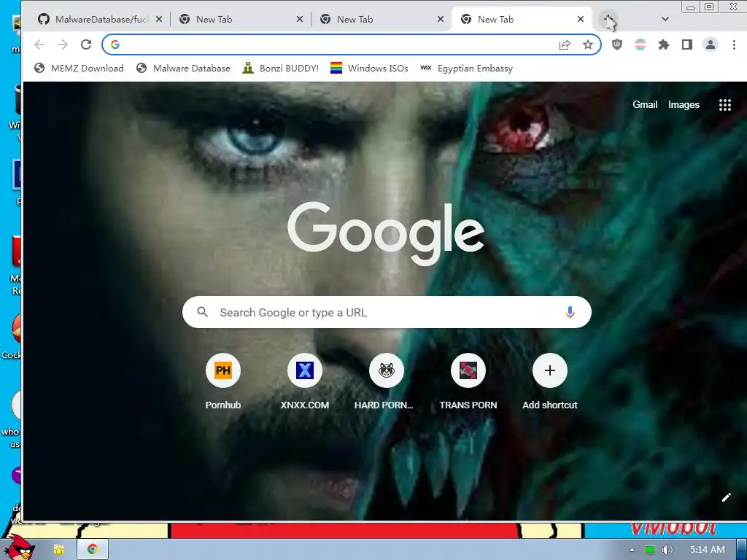The image size is (747, 560).
Task: Click the Chrome taskbar button
Action: point(93,550)
